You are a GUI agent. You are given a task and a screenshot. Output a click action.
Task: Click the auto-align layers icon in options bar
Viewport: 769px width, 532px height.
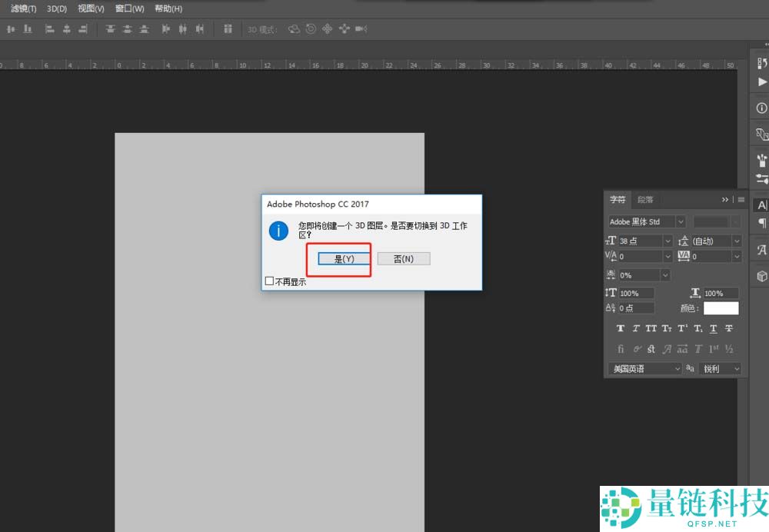228,29
